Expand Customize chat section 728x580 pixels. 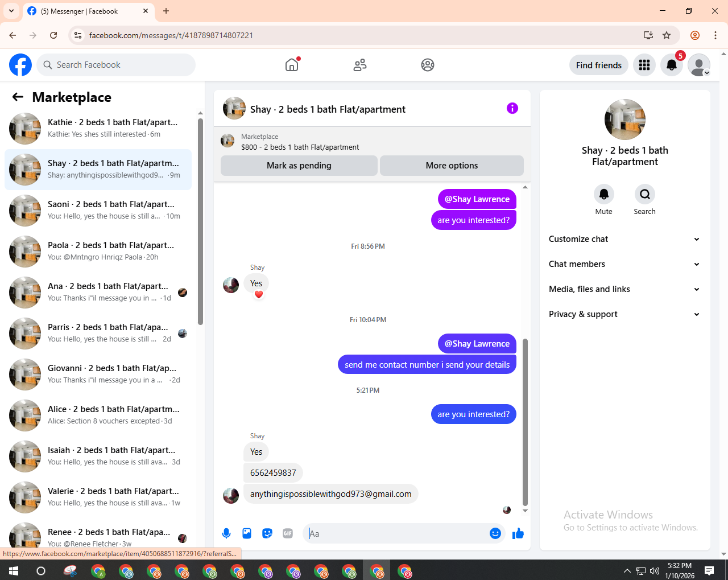tap(624, 239)
